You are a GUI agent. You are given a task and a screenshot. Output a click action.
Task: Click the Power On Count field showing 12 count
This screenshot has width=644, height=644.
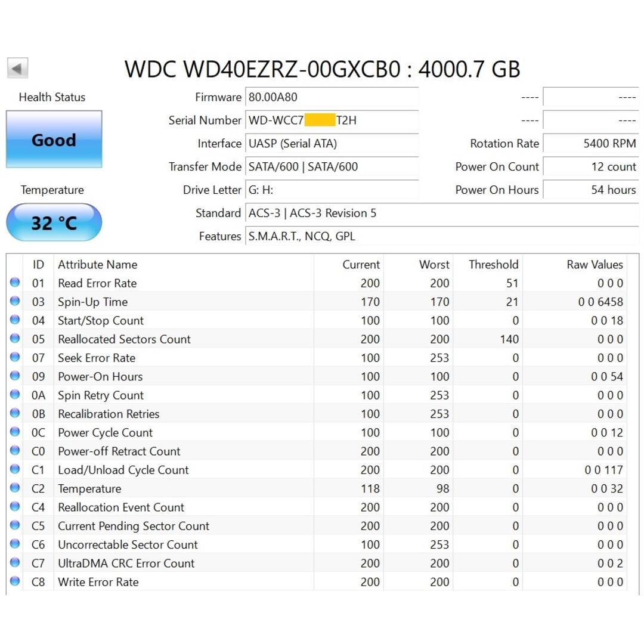coord(591,166)
